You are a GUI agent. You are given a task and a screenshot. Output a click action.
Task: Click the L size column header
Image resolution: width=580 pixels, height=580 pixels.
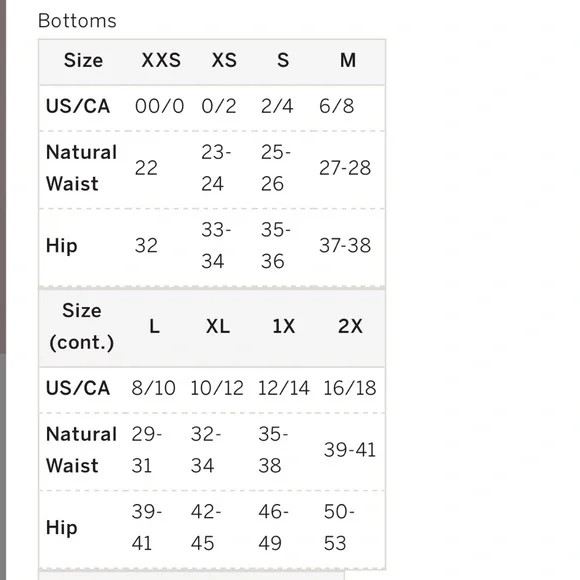click(155, 327)
